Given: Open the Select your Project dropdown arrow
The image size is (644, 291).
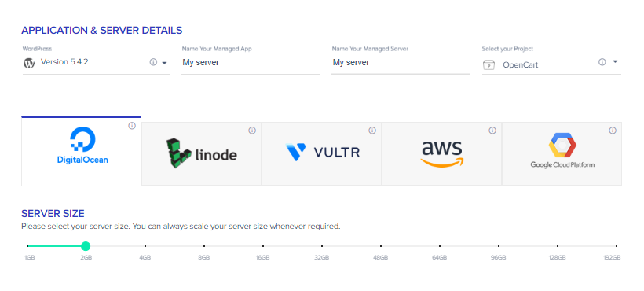Looking at the screenshot, I should click(x=615, y=61).
